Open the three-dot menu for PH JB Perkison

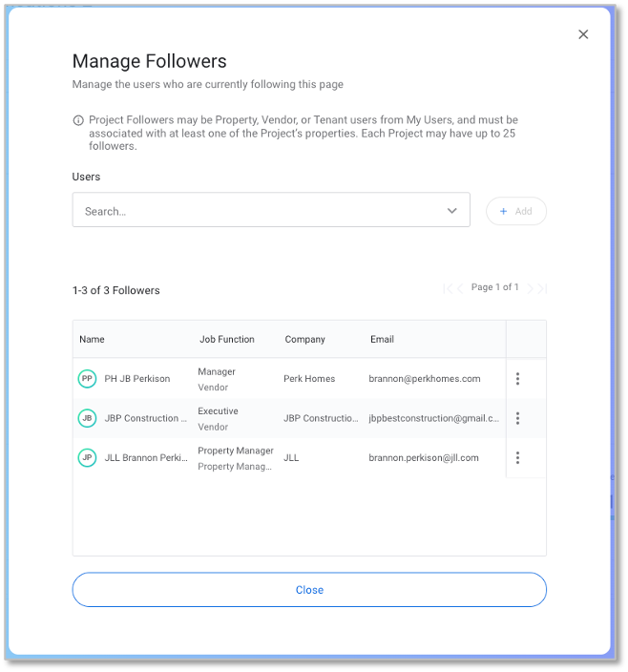tap(517, 379)
